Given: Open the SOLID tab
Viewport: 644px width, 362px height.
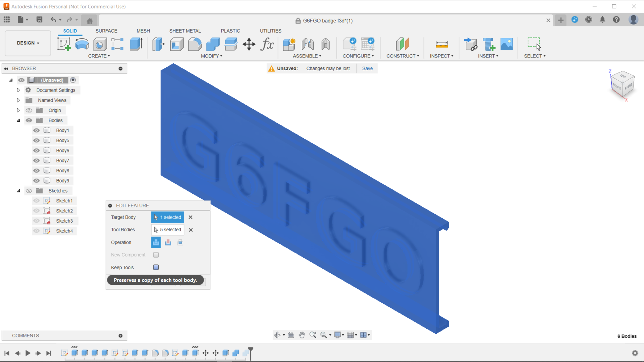Looking at the screenshot, I should (x=70, y=31).
